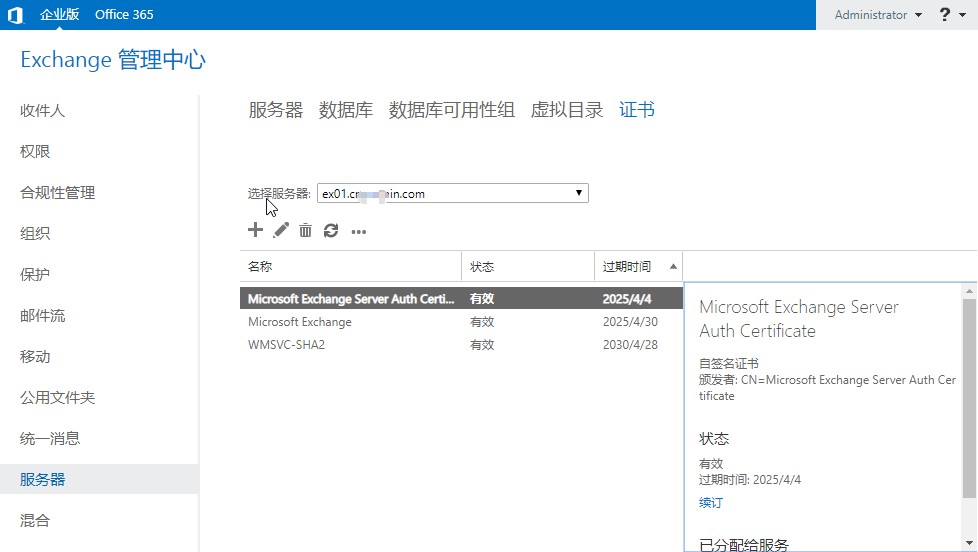Open the server selection dropdown
The width and height of the screenshot is (978, 552).
pyautogui.click(x=453, y=193)
